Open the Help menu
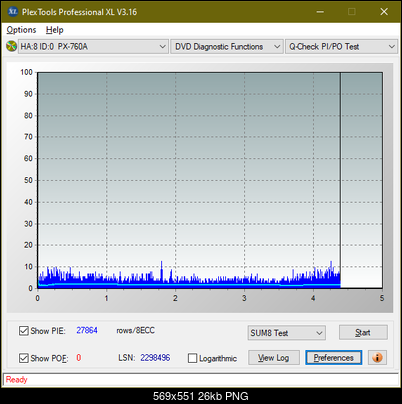 click(x=55, y=30)
